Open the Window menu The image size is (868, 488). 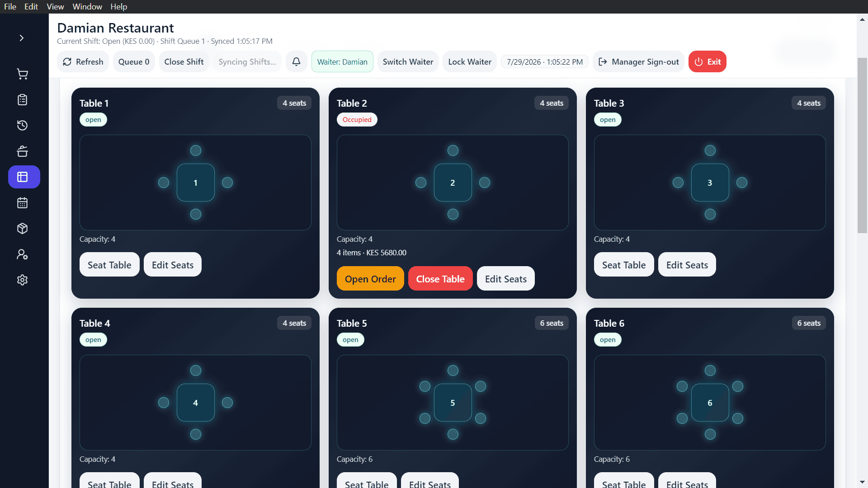click(87, 7)
